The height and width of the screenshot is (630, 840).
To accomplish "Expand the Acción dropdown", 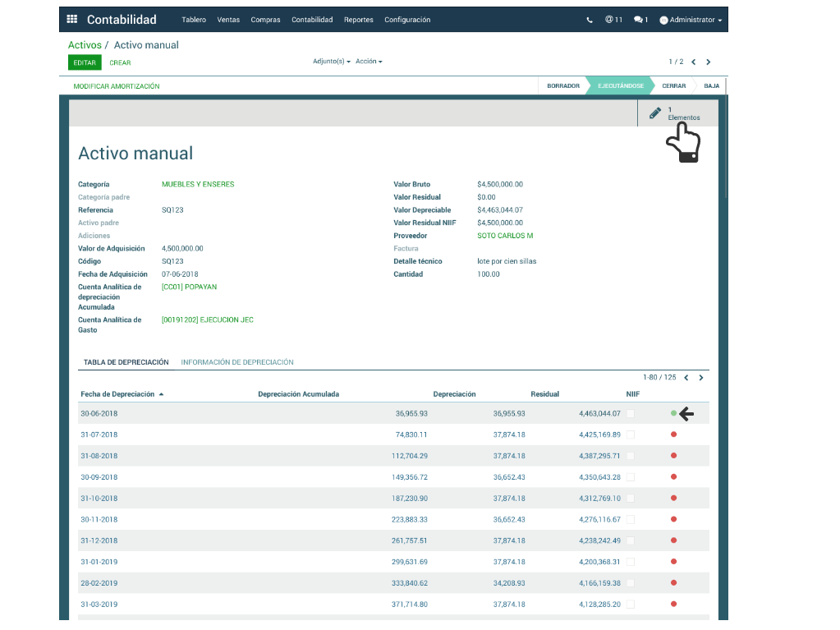I will tap(369, 62).
